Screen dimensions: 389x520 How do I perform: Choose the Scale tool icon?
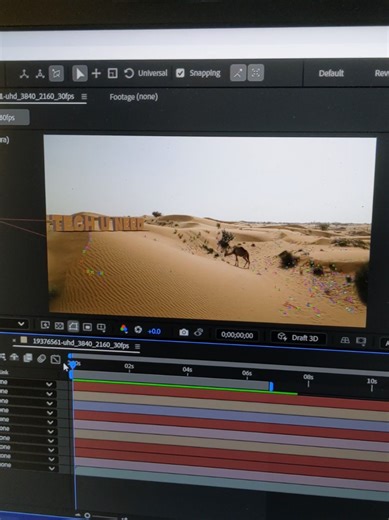[112, 73]
